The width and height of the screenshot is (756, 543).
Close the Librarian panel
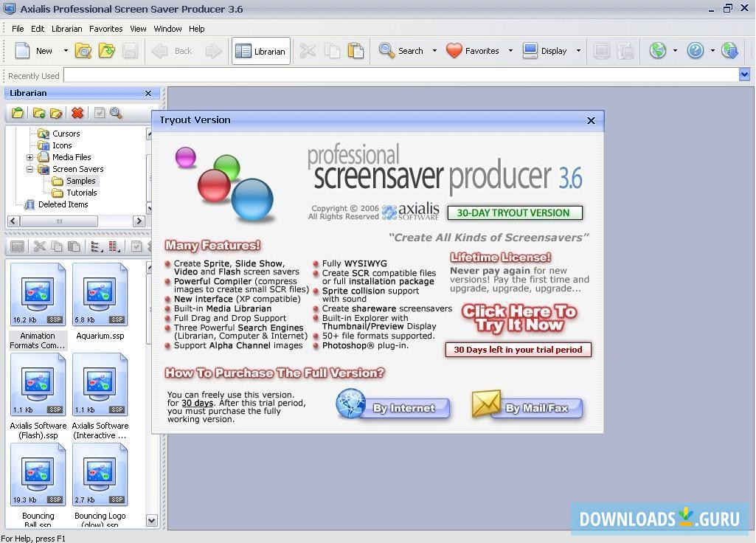[148, 93]
